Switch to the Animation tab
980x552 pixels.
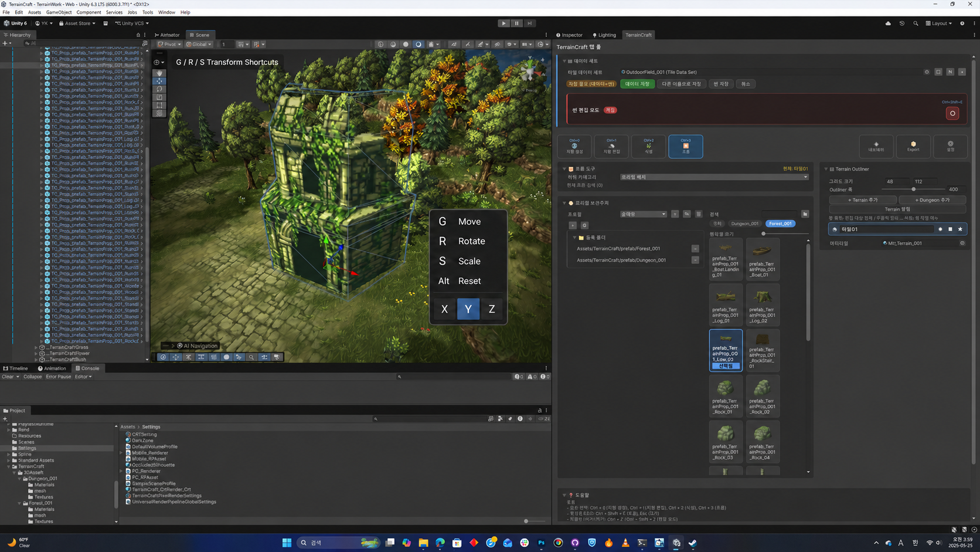52,368
